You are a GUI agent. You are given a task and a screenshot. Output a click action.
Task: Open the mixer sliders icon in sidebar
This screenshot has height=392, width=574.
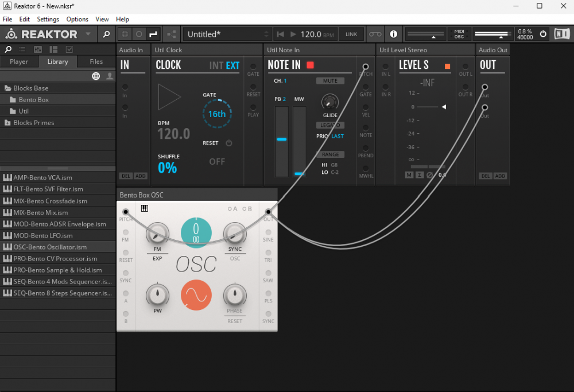coord(38,49)
